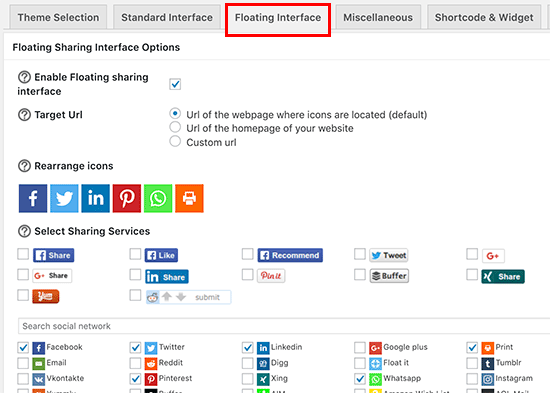Check the Facebook Recommend option

click(x=248, y=254)
